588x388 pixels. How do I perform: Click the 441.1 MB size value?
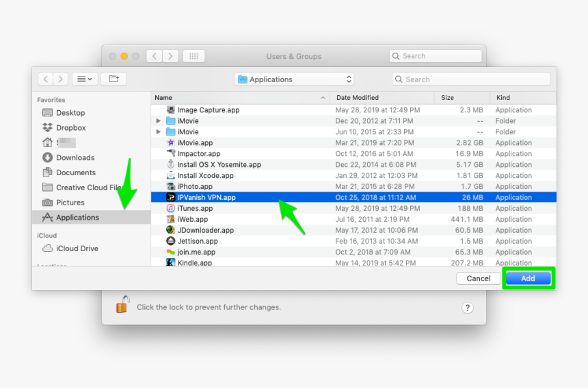[467, 219]
